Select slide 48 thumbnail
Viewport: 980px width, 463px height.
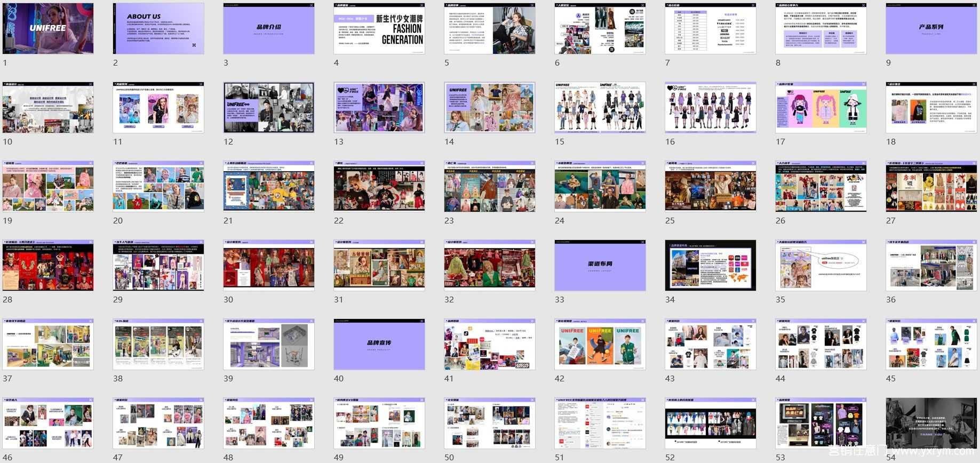269,423
